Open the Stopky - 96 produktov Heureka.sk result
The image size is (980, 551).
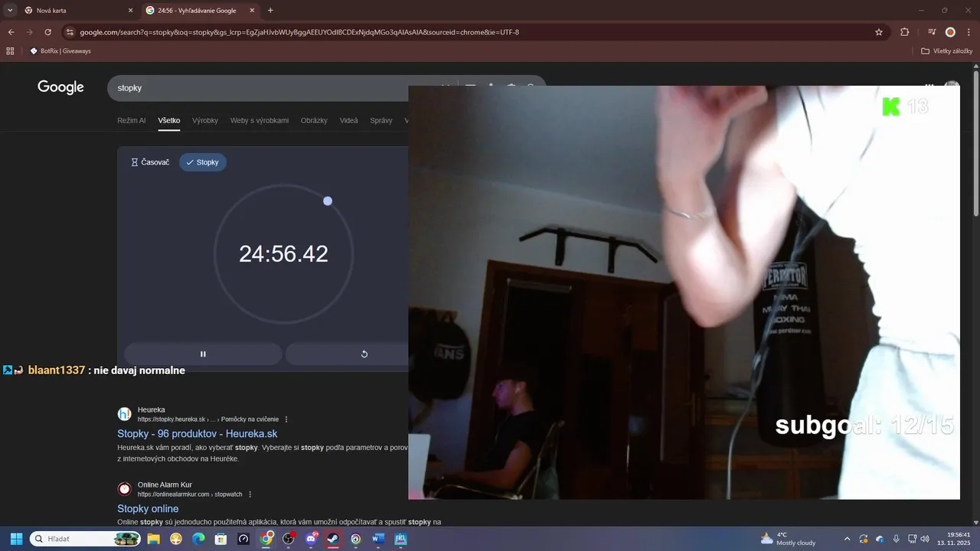pyautogui.click(x=197, y=434)
